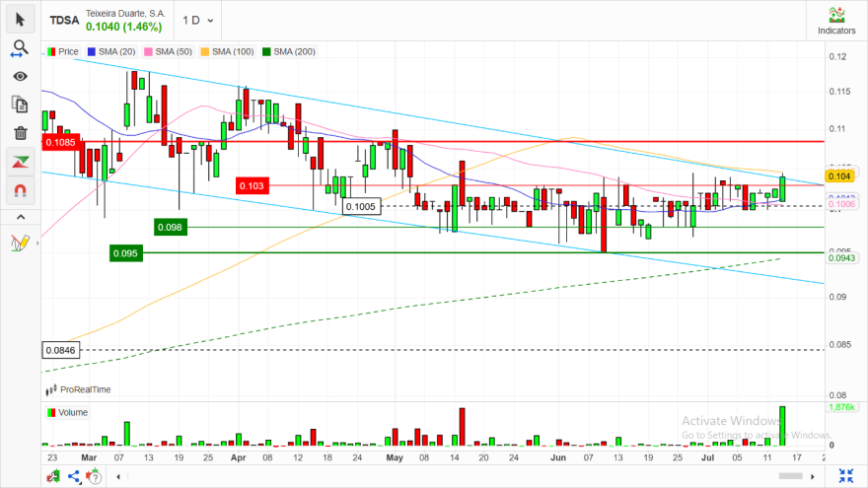The height and width of the screenshot is (488, 868).
Task: Toggle the SMA (200) legend item
Action: 289,51
